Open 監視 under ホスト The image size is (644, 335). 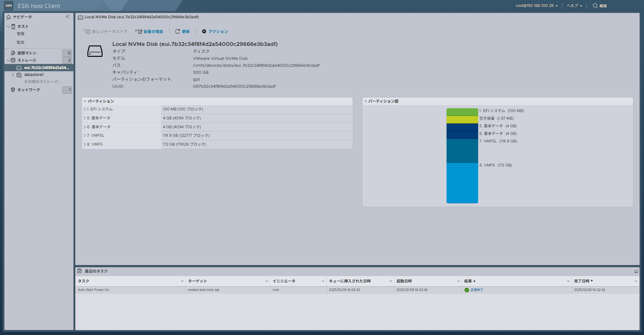(20, 42)
